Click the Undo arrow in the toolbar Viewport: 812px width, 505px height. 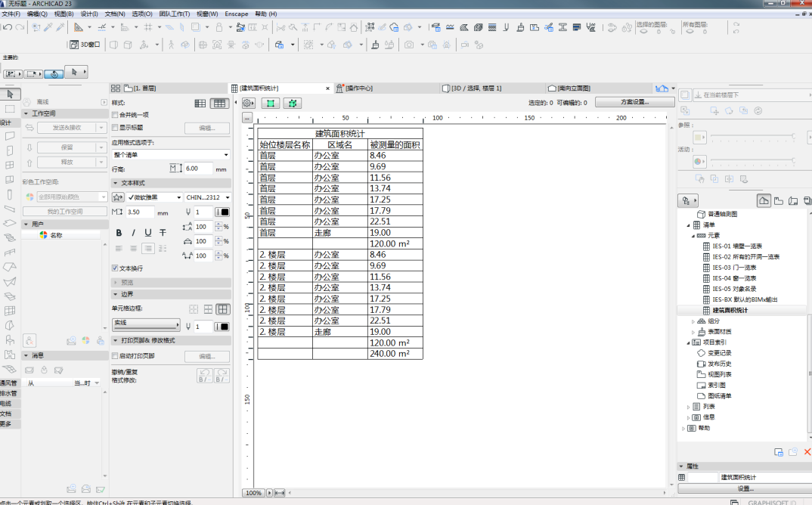coord(8,27)
